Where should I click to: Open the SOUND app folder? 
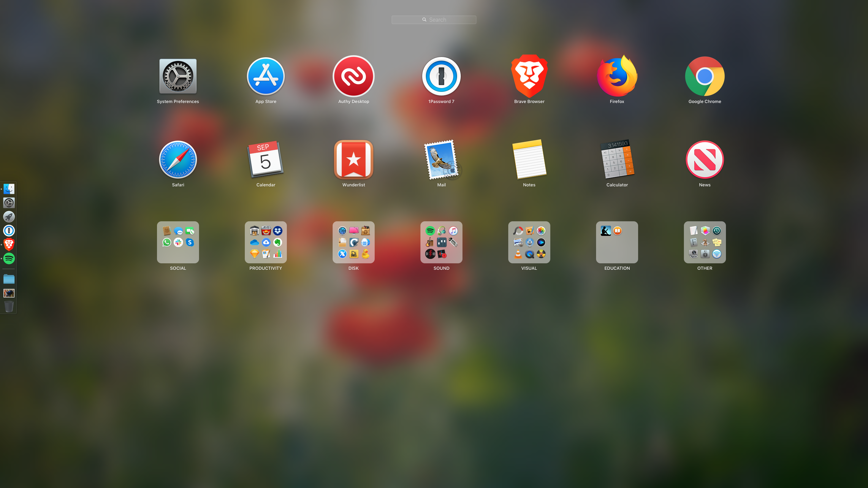click(441, 242)
